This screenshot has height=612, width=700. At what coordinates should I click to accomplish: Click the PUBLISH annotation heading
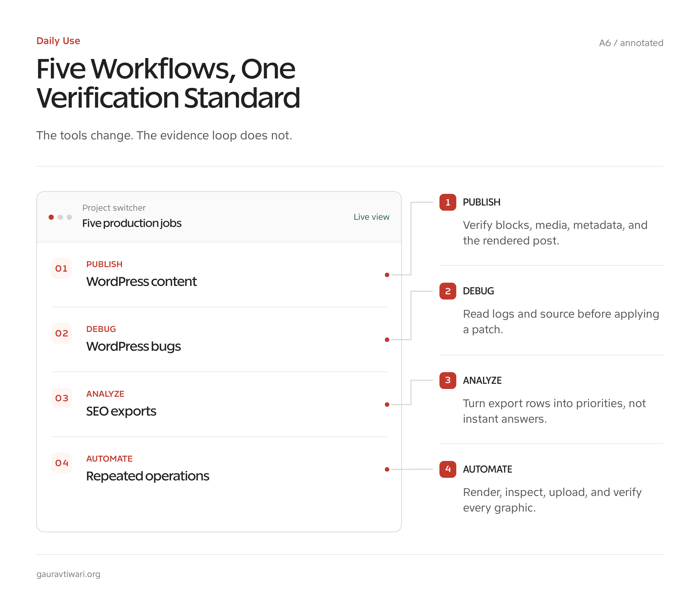(x=482, y=202)
